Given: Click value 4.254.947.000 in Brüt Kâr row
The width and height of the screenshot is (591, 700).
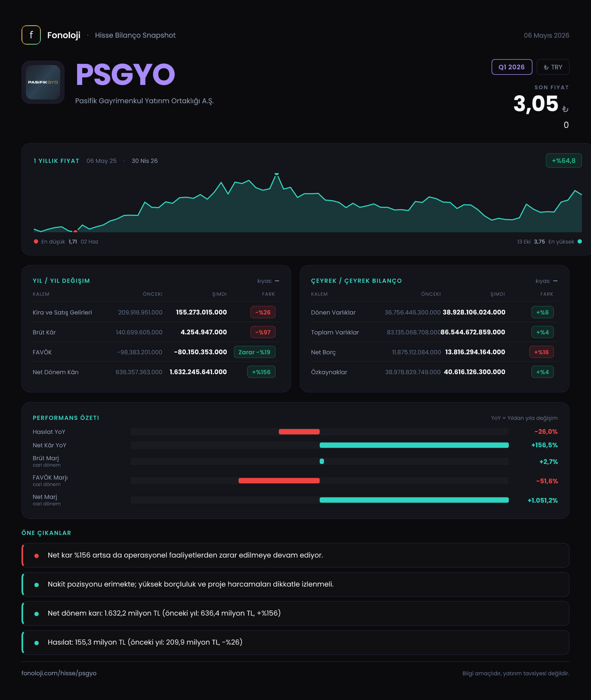Looking at the screenshot, I should pos(204,332).
